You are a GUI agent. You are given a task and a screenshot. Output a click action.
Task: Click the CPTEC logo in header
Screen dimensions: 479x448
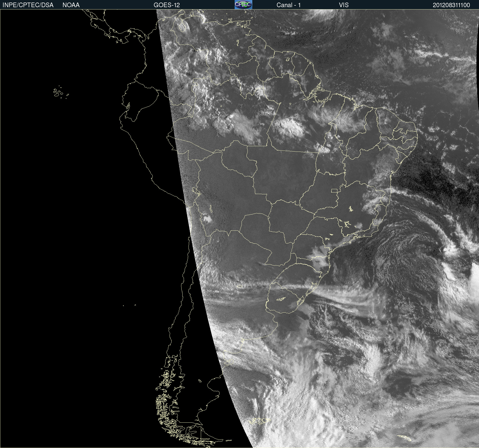tap(243, 5)
